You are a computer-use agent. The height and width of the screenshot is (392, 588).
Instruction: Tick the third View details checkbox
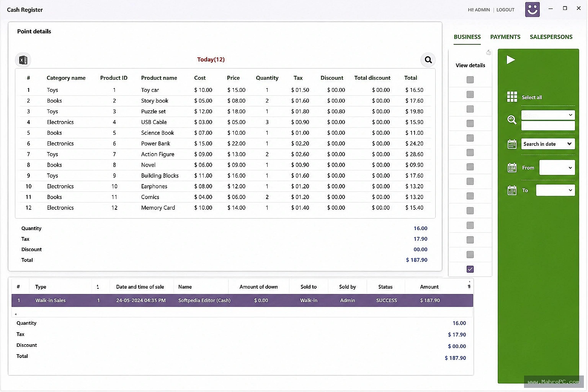click(470, 109)
